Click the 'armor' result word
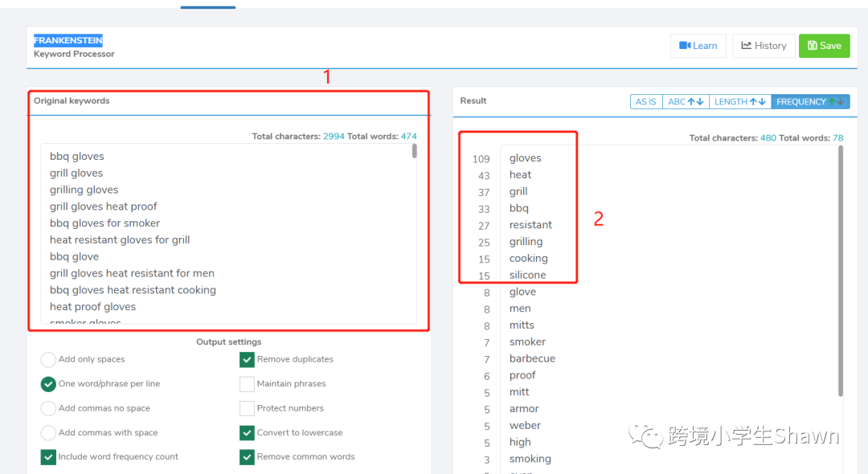The width and height of the screenshot is (868, 474). pos(524,409)
